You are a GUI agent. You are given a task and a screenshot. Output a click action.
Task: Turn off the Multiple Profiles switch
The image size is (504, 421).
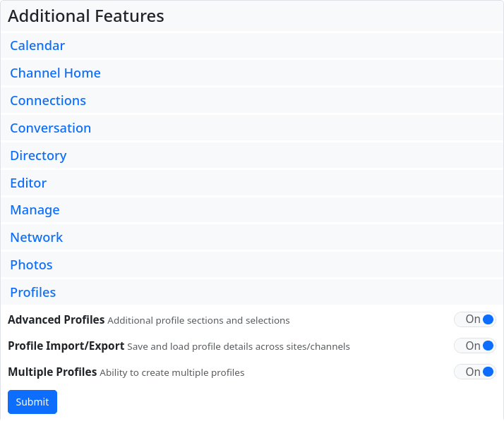point(475,372)
